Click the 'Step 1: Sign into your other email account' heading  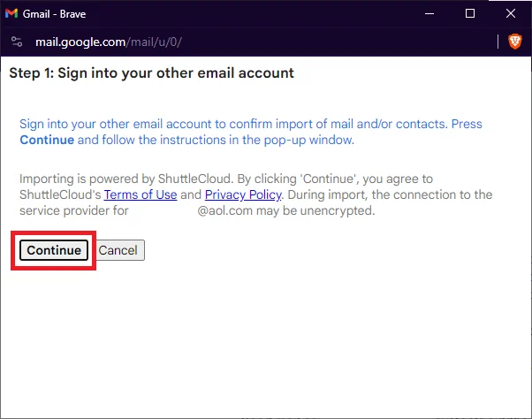[152, 73]
